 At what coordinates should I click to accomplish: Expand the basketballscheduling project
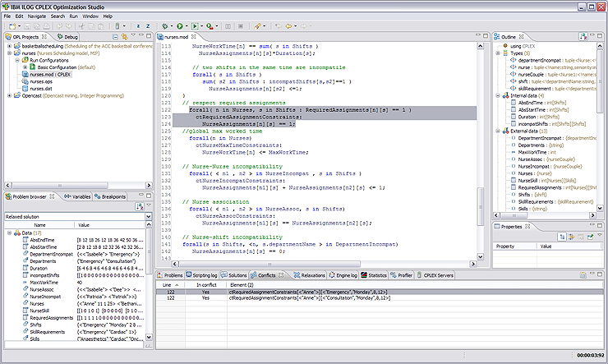coord(8,46)
